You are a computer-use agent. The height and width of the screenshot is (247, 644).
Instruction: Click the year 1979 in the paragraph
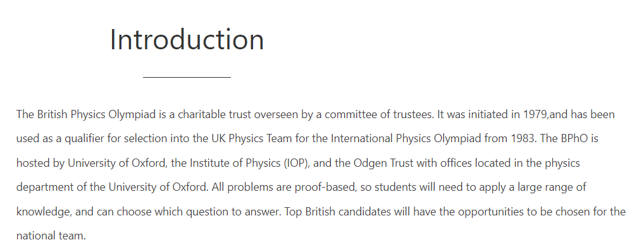tap(535, 114)
